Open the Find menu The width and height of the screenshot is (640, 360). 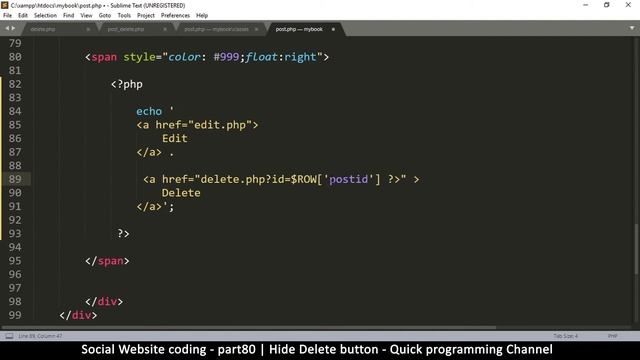pyautogui.click(x=69, y=16)
